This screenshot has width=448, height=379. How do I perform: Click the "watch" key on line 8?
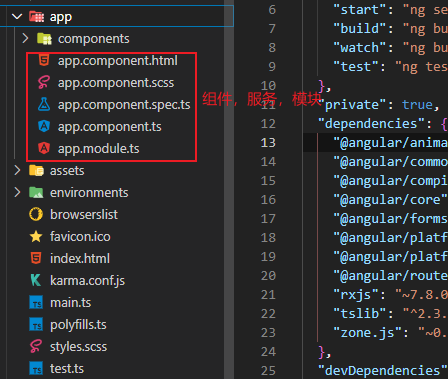(x=360, y=48)
